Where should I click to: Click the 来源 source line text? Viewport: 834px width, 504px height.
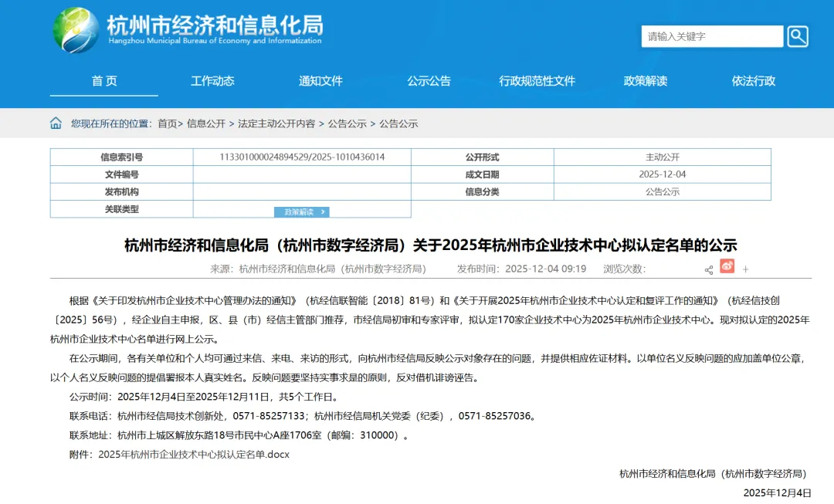[x=318, y=269]
